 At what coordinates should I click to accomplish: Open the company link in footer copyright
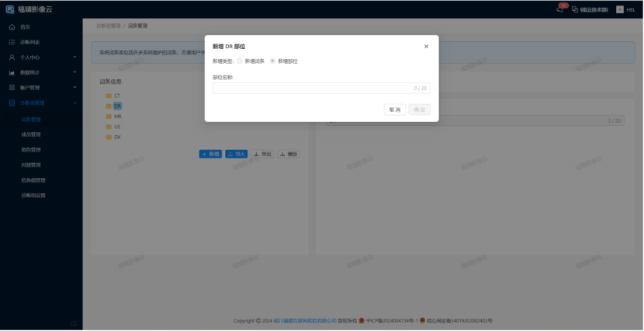coord(304,320)
